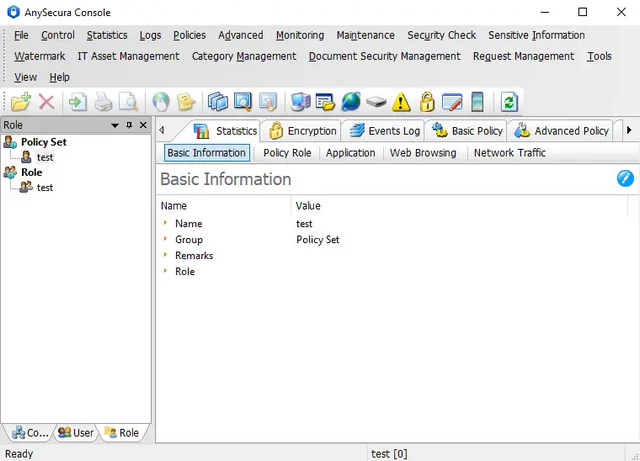Open the Advanced menu
The width and height of the screenshot is (640, 461).
240,36
